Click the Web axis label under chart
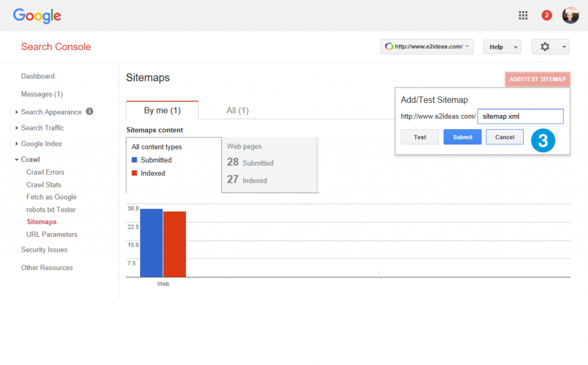This screenshot has height=365, width=588. (163, 284)
